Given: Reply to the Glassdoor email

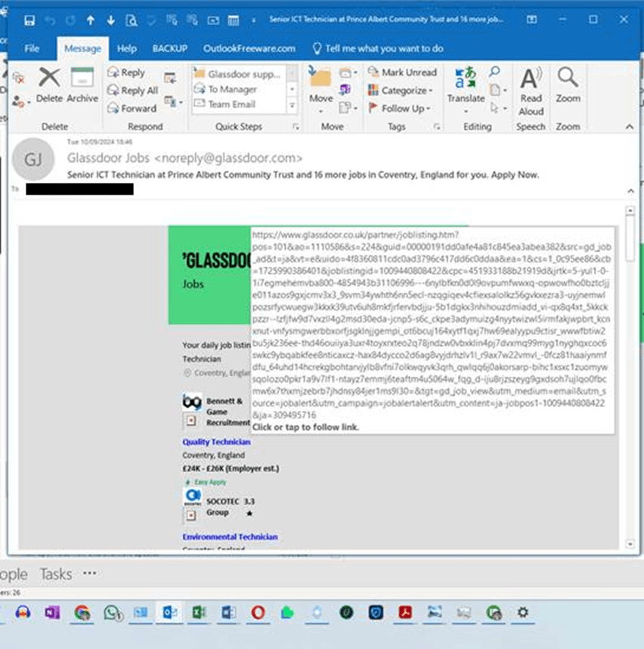Looking at the screenshot, I should tap(126, 73).
